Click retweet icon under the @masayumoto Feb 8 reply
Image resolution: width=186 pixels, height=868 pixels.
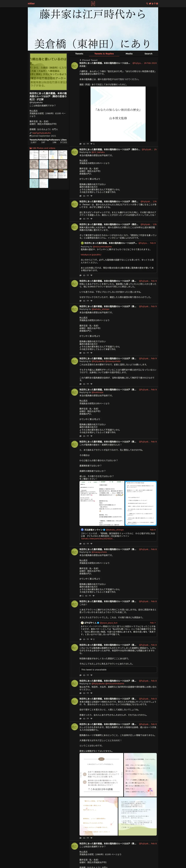point(86,596)
